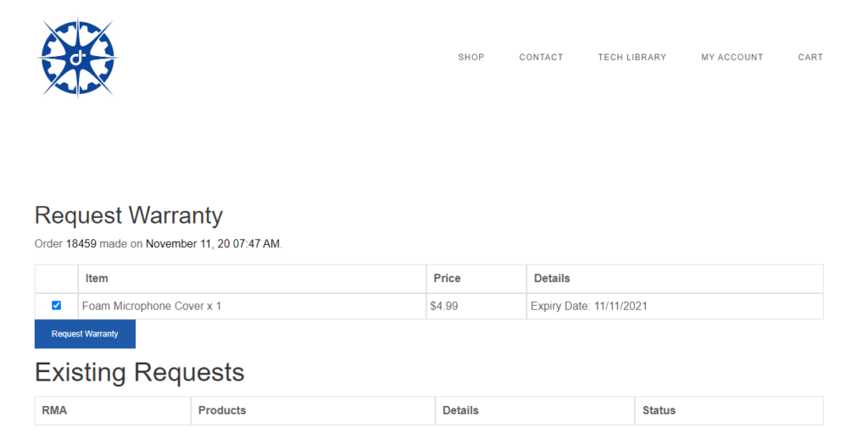
Task: Click the Request Warranty page heading
Action: tap(128, 215)
